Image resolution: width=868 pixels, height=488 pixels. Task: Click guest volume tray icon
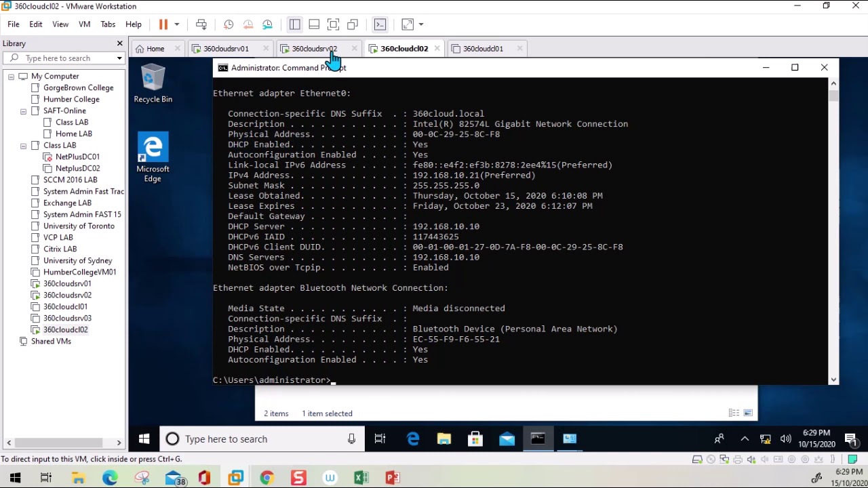coord(785,439)
